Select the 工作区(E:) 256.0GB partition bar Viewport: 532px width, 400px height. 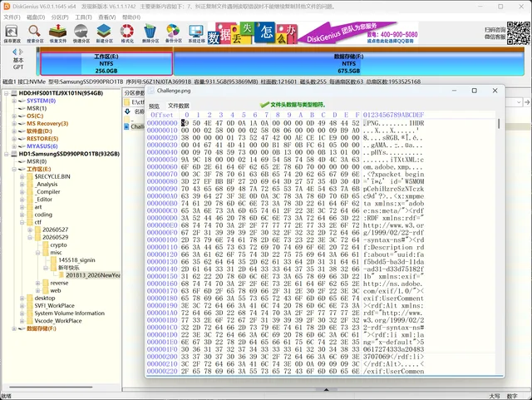tap(106, 63)
